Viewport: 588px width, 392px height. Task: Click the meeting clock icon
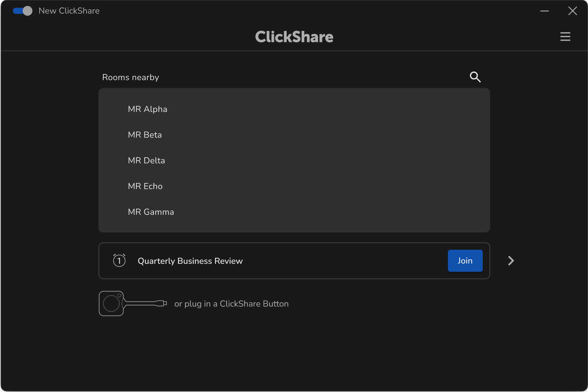point(119,261)
